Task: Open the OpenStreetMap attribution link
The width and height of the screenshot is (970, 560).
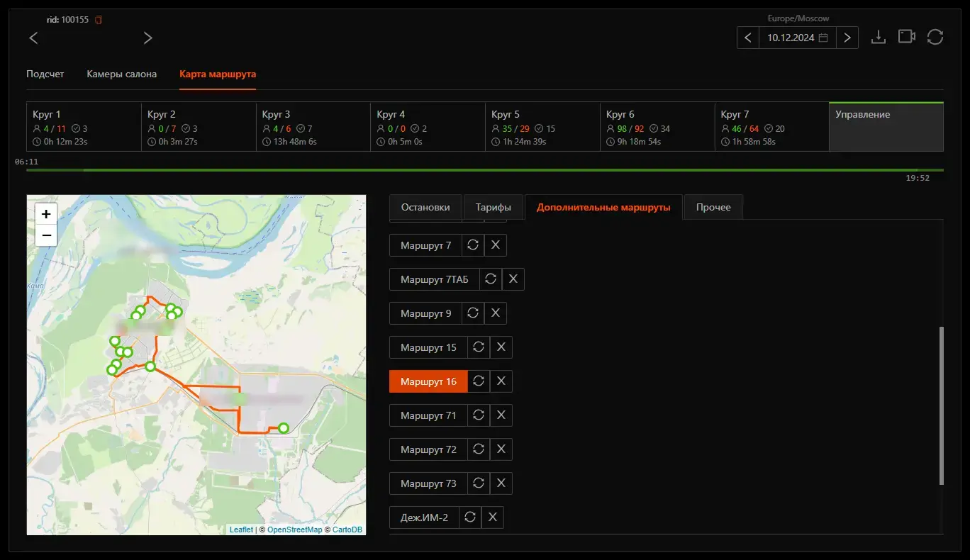Action: pos(294,530)
